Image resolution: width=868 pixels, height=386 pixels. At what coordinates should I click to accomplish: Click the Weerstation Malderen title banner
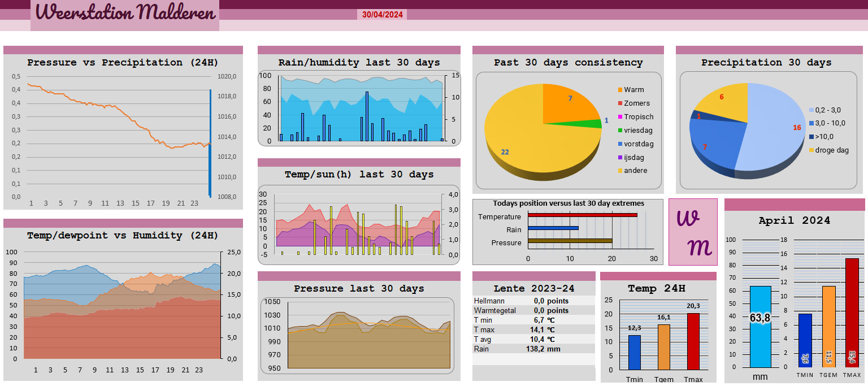tap(125, 14)
